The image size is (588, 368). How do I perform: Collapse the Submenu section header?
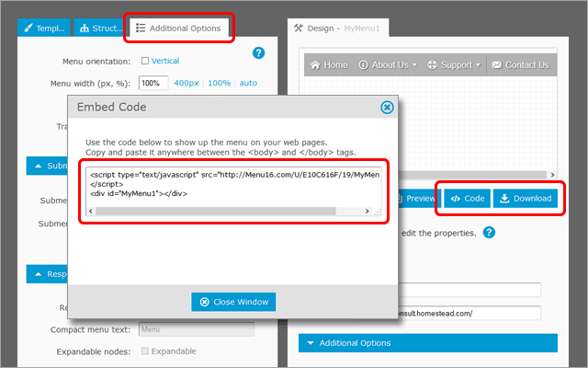click(47, 166)
